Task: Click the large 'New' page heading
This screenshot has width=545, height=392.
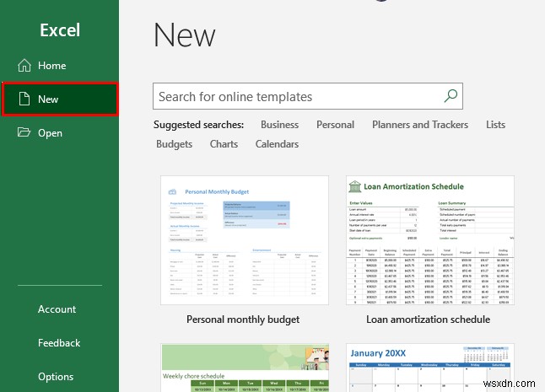Action: click(x=184, y=35)
